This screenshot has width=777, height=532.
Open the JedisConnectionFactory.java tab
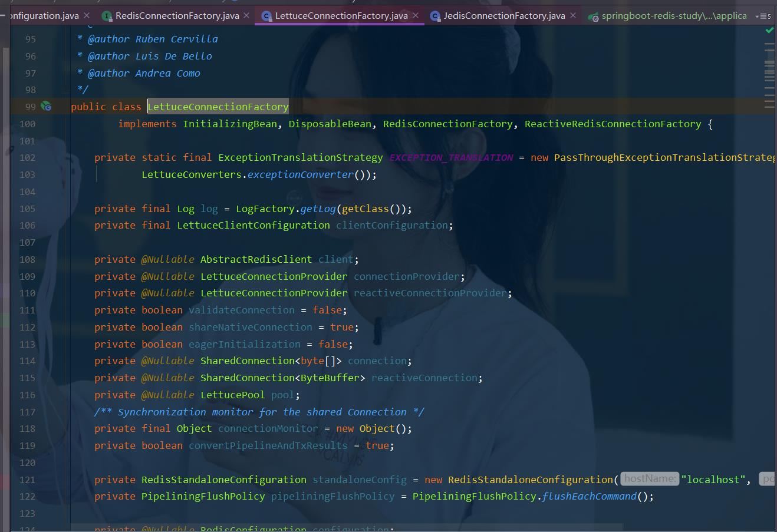coord(504,16)
